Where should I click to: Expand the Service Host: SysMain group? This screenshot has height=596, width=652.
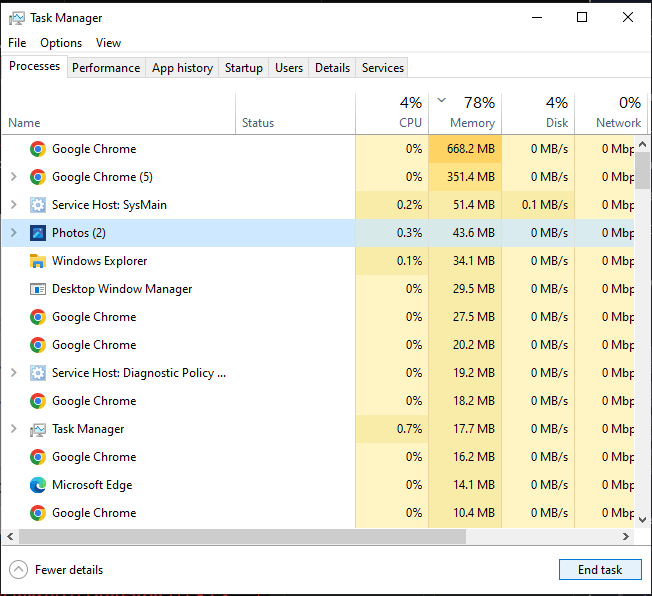[14, 205]
